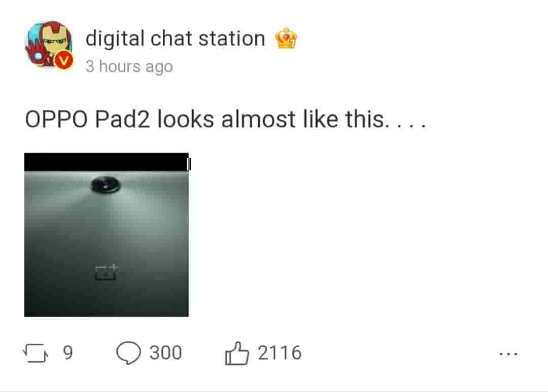Open the three-dot more options menu
The image size is (548, 392).
[x=508, y=354]
